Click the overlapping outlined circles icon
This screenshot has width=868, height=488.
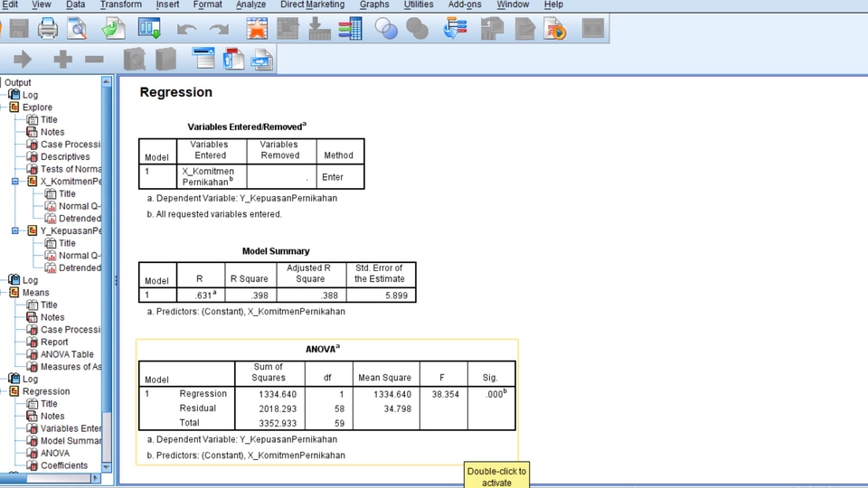click(x=386, y=29)
